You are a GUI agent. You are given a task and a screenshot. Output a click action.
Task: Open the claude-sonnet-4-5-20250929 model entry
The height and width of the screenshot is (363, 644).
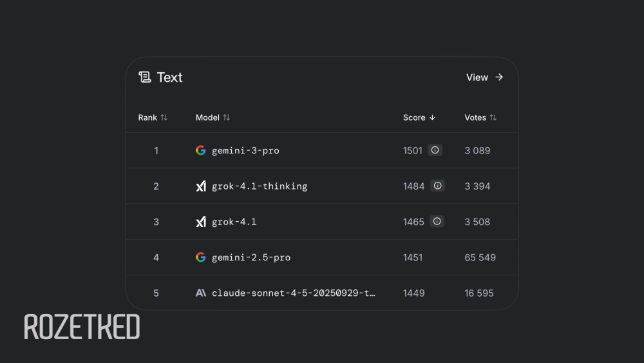[x=294, y=293]
